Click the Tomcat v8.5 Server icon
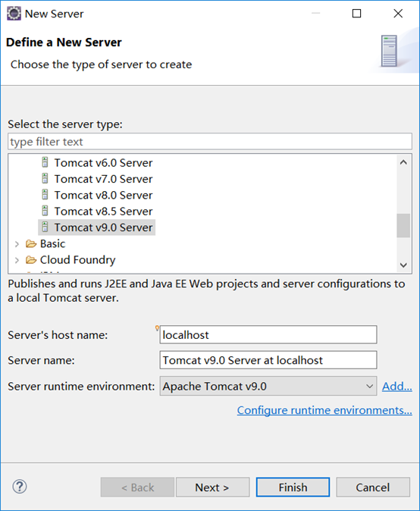 tap(45, 211)
